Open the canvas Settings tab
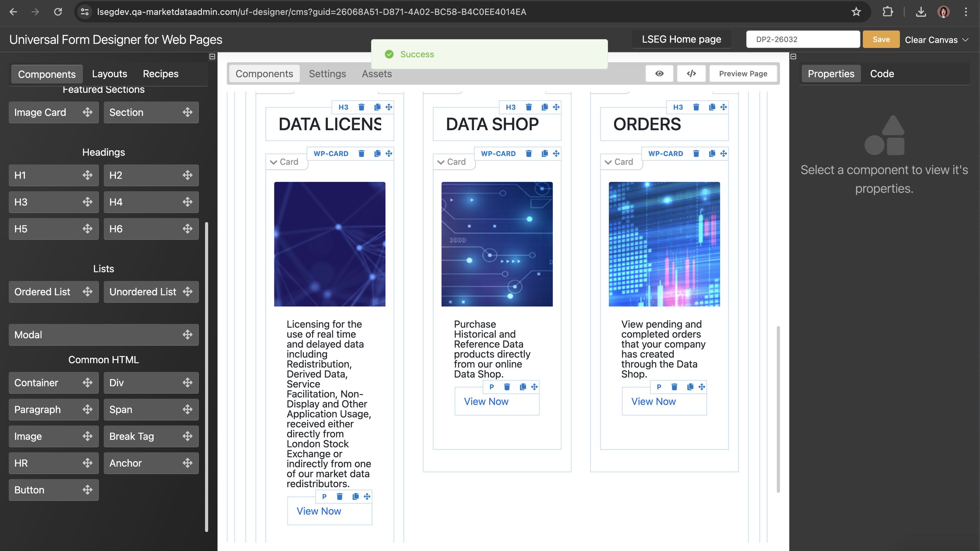Image resolution: width=980 pixels, height=551 pixels. [327, 74]
